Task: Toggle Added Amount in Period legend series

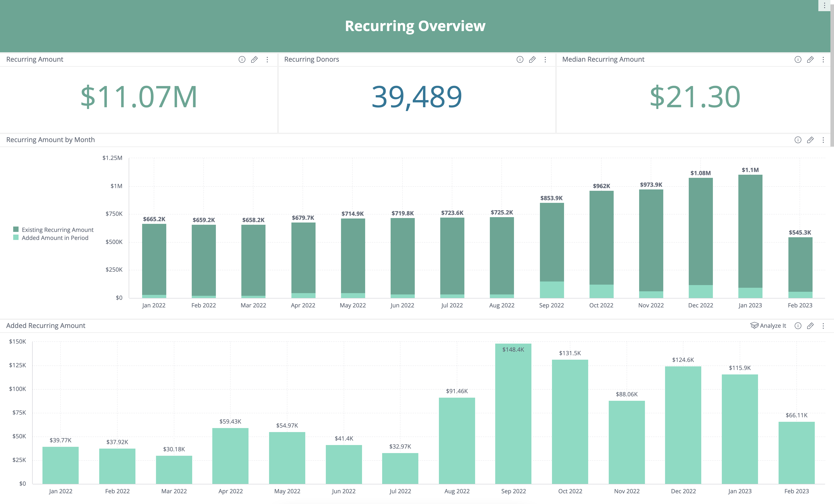Action: coord(55,238)
